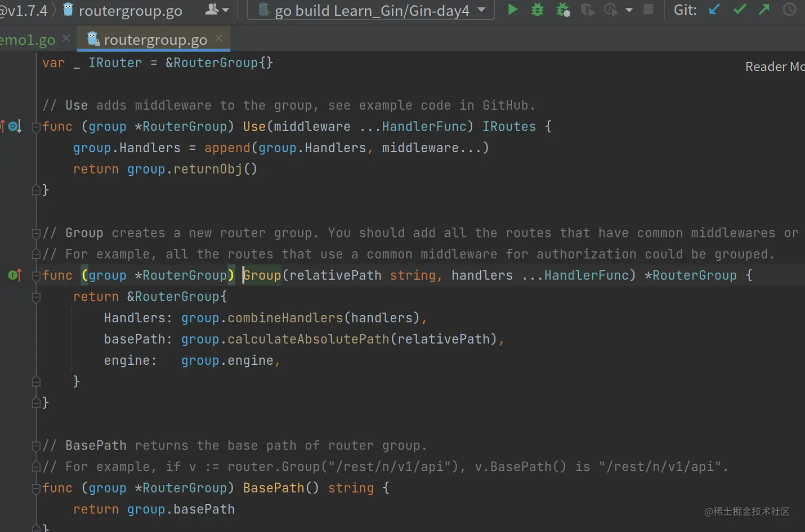Run the go build configuration

512,10
